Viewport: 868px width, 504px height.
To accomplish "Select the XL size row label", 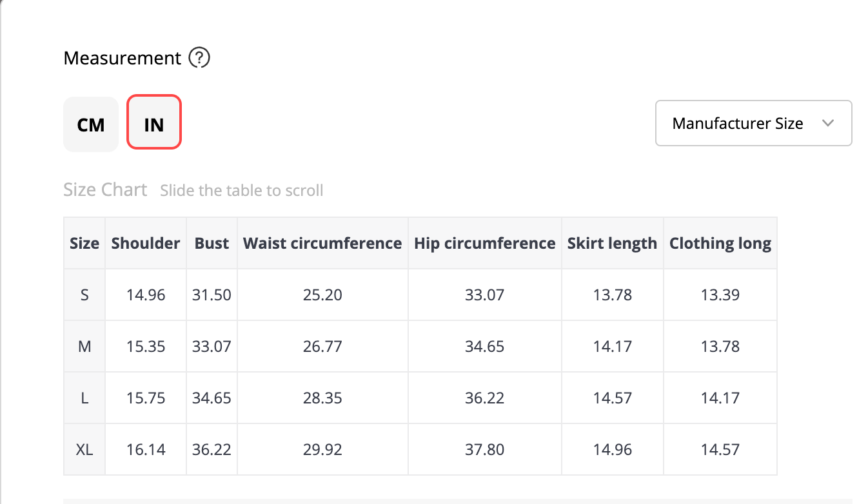I will click(84, 450).
